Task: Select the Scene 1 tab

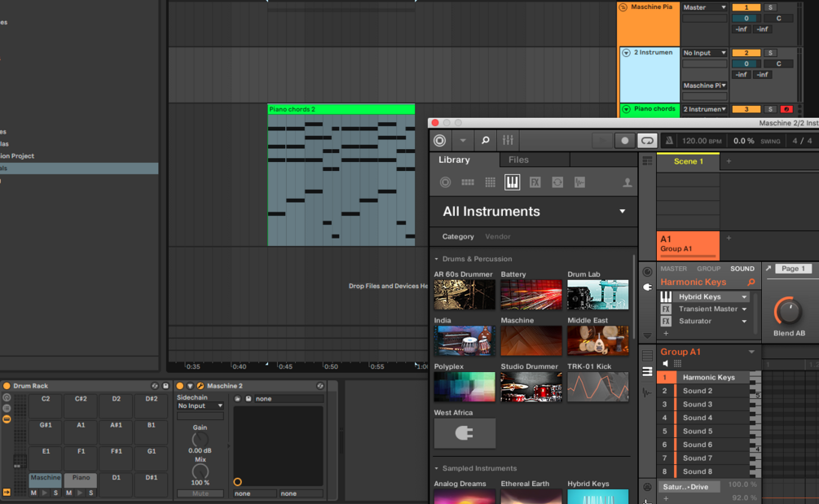Action: (x=688, y=161)
